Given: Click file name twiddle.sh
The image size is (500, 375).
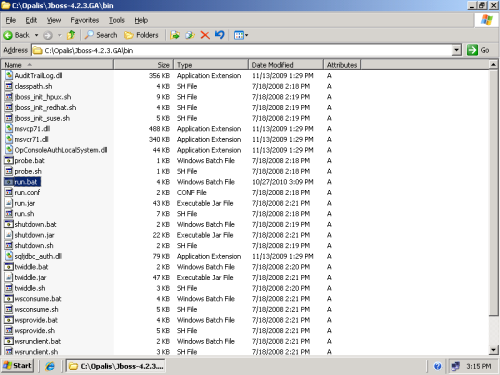Looking at the screenshot, I should point(30,288).
